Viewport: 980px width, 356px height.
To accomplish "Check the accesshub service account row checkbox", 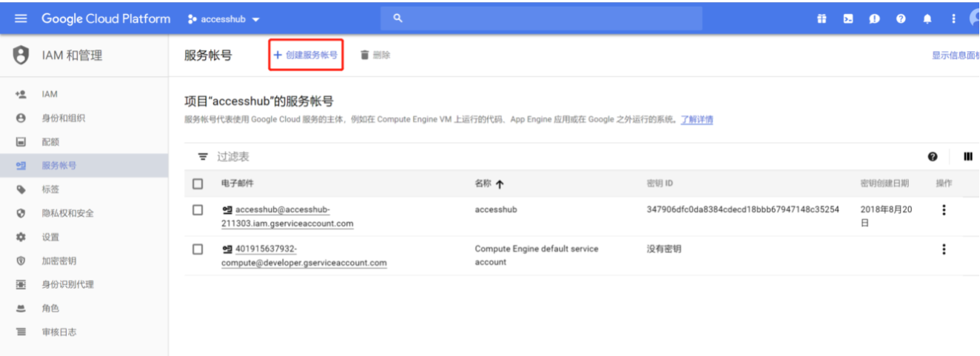I will point(198,210).
